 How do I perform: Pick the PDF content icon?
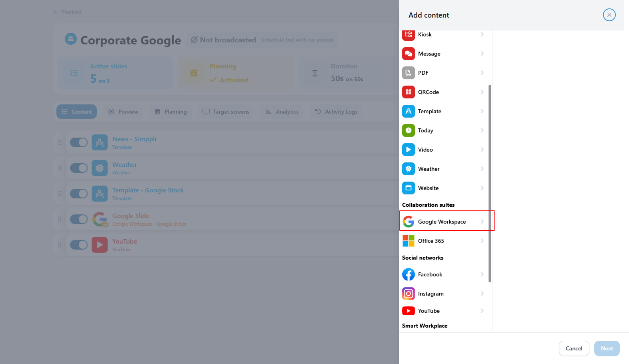tap(409, 73)
